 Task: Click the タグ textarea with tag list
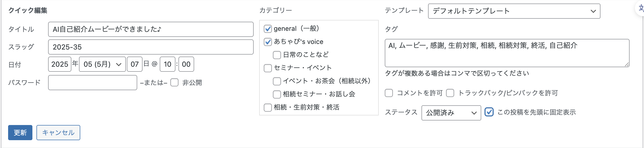pos(507,53)
